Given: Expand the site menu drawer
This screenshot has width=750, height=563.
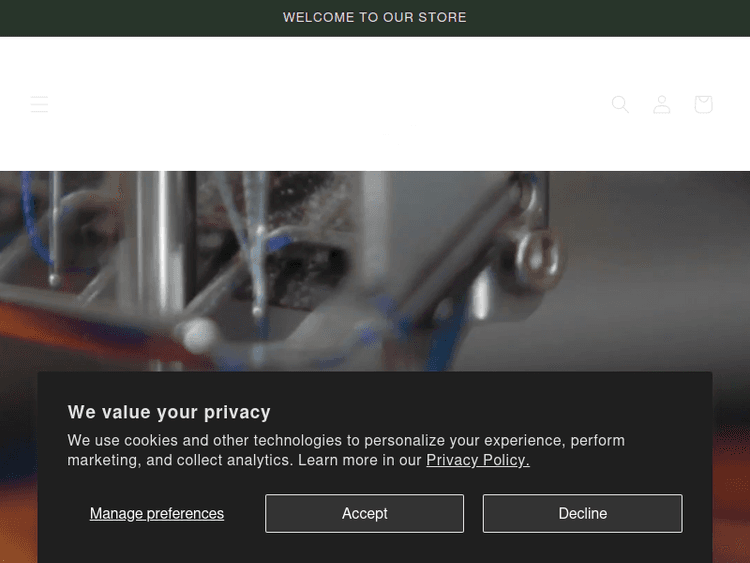Looking at the screenshot, I should (x=39, y=104).
